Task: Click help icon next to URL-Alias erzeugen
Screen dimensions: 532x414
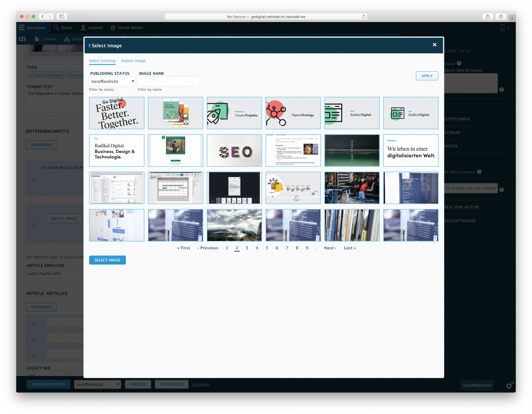Action: coord(479,172)
